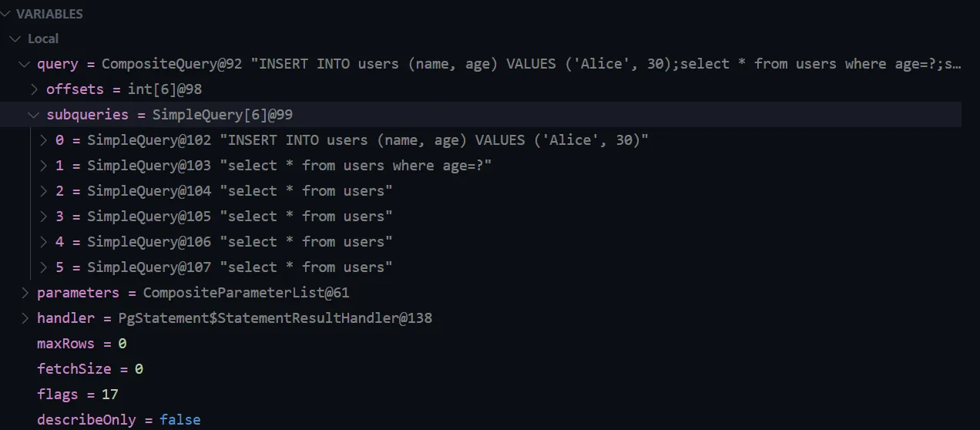Image resolution: width=980 pixels, height=430 pixels.
Task: Click the Local scope label
Action: coord(43,39)
